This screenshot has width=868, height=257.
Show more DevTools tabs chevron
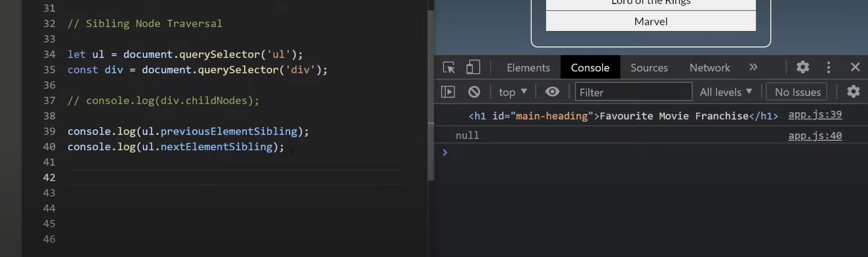[754, 67]
